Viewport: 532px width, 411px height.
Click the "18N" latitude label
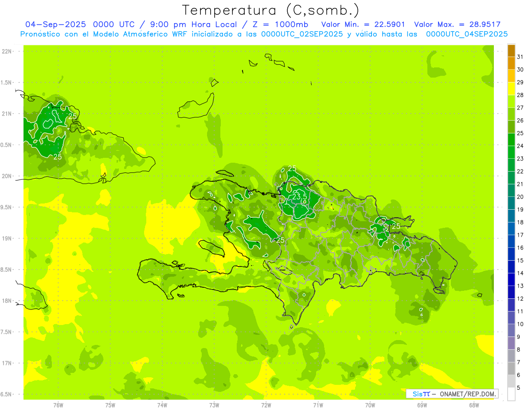pos(7,301)
